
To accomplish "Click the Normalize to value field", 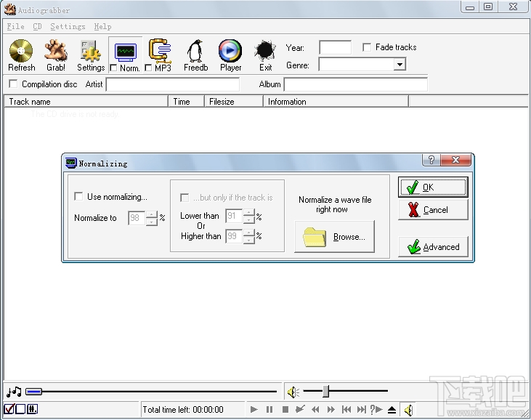I will pos(137,218).
